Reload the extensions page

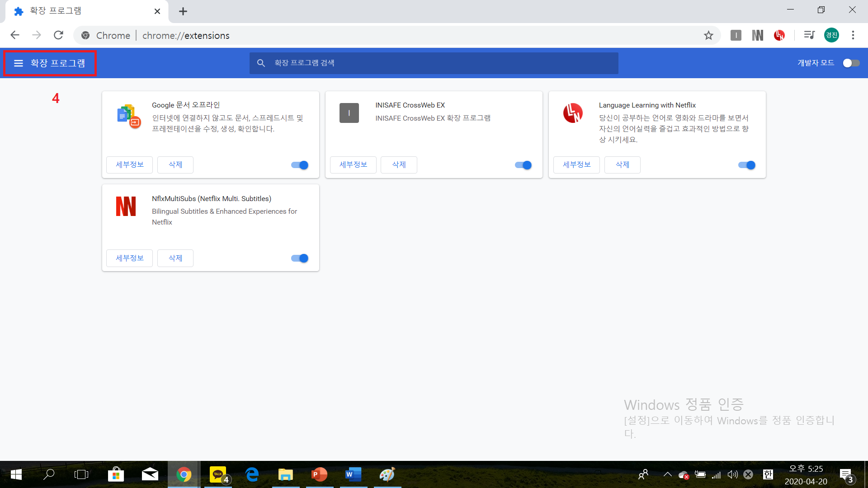(x=58, y=35)
